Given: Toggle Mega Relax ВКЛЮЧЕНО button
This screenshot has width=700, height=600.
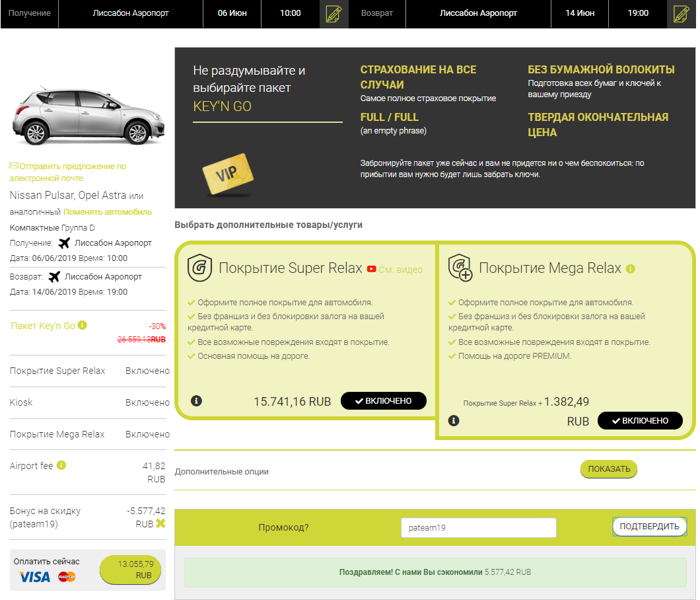Looking at the screenshot, I should point(640,420).
